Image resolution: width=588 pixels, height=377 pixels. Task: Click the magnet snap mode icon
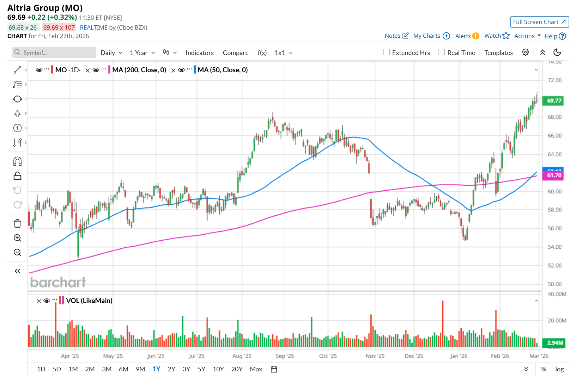point(17,161)
